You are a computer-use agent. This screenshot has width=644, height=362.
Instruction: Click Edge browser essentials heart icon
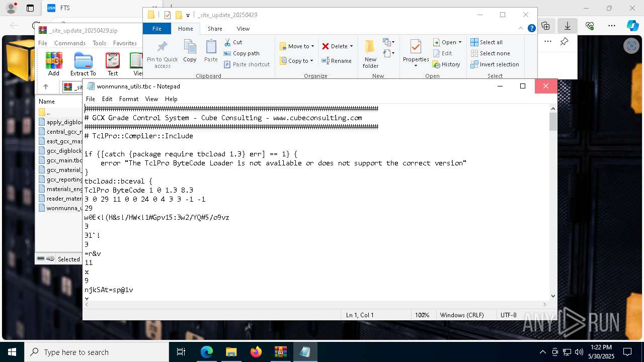[x=590, y=26]
